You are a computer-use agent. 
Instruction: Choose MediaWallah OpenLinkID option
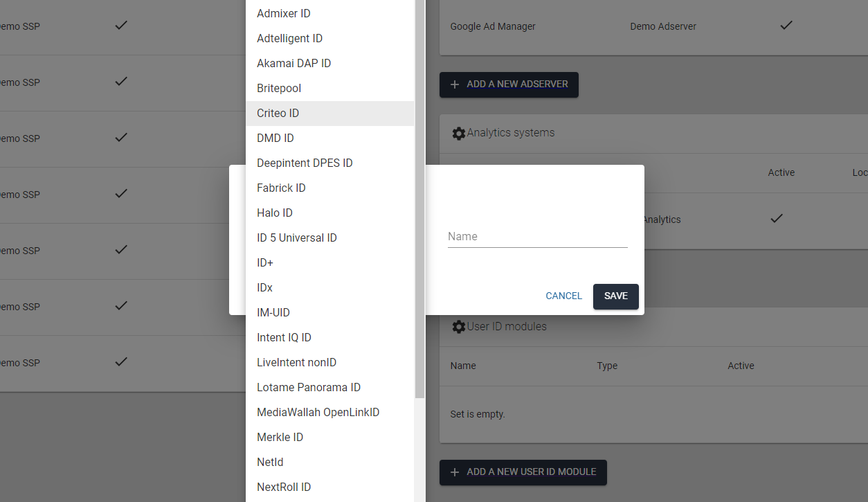330,413
